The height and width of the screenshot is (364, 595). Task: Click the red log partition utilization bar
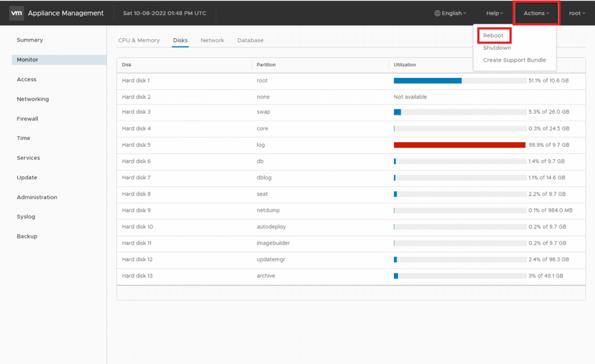(x=460, y=145)
